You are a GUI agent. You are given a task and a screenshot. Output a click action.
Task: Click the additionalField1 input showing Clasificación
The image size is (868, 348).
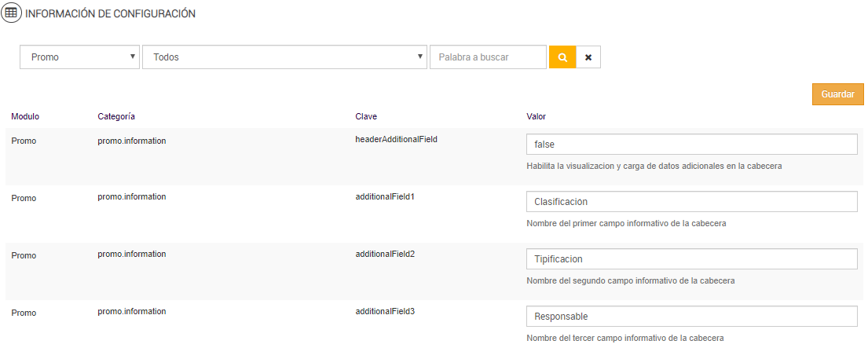[691, 202]
